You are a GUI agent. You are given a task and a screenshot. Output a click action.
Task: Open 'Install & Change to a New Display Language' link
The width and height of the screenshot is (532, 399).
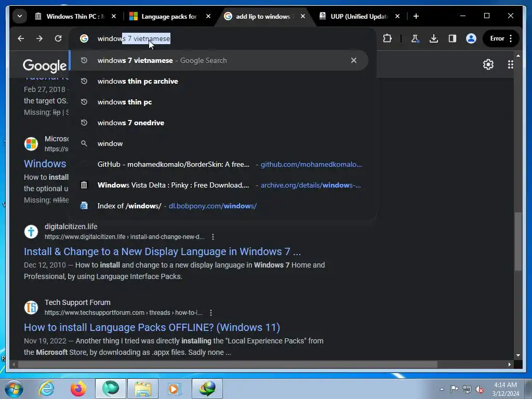(x=162, y=251)
